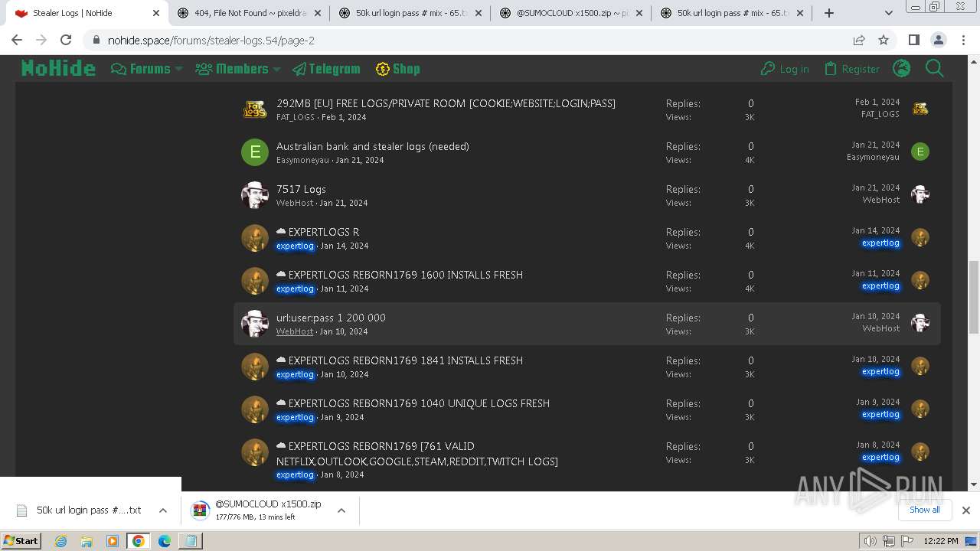Click WebHost username under url:user:pass thread
Viewport: 980px width, 551px height.
[295, 331]
